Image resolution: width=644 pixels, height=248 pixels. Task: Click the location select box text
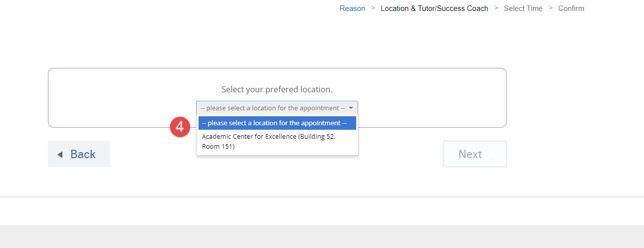click(x=272, y=108)
